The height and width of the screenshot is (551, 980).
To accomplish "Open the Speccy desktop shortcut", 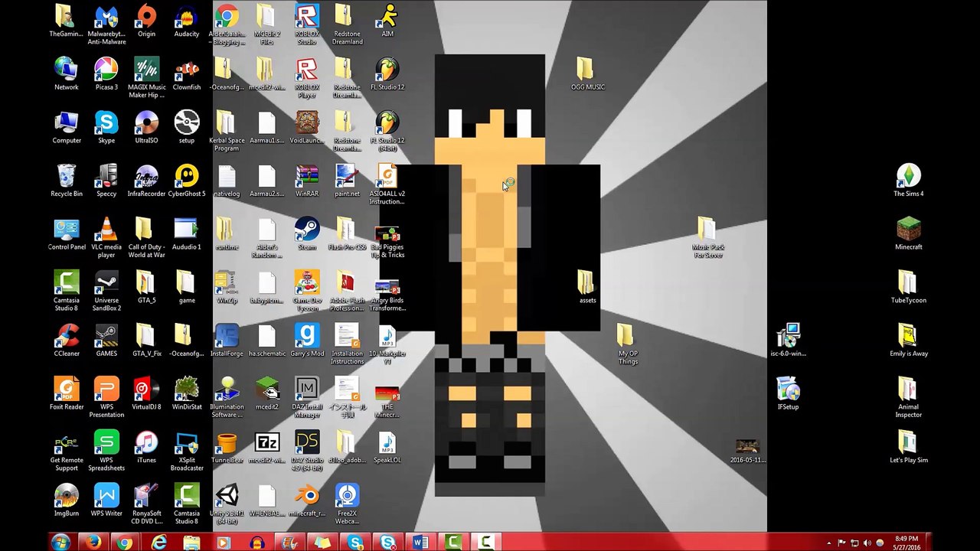I will 106,181.
